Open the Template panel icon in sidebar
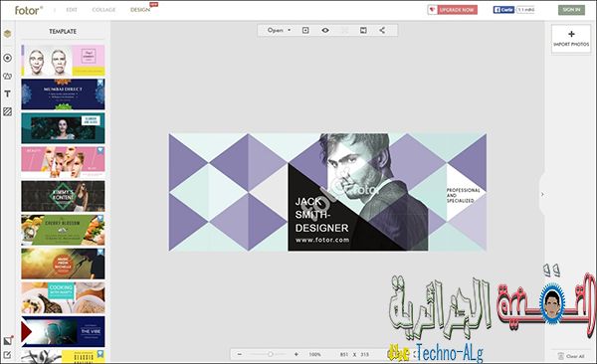The width and height of the screenshot is (597, 364). tap(7, 34)
